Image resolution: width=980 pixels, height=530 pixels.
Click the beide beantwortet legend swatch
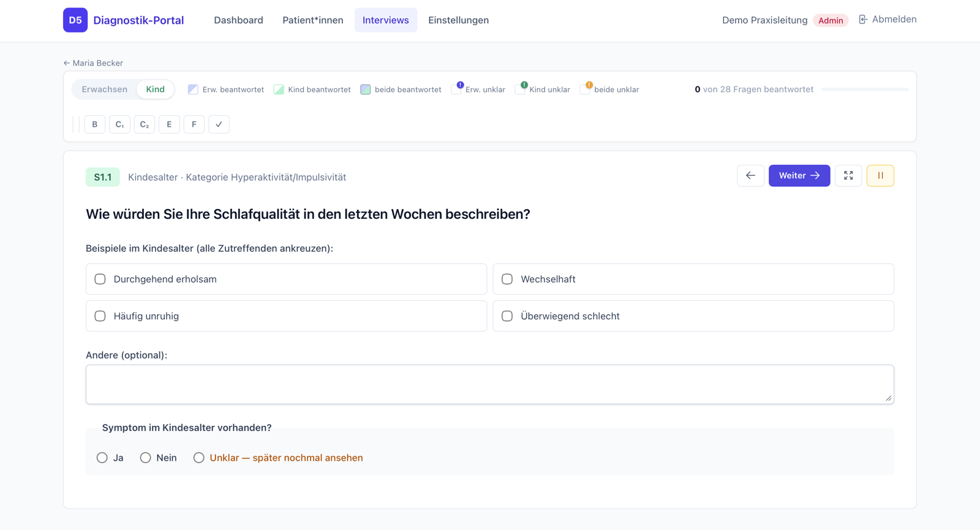pos(366,89)
